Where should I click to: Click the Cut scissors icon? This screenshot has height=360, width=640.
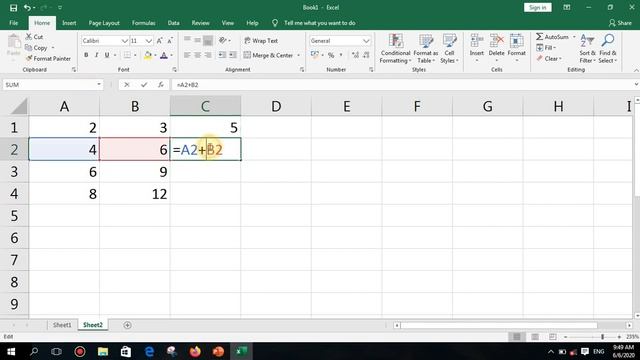point(29,37)
